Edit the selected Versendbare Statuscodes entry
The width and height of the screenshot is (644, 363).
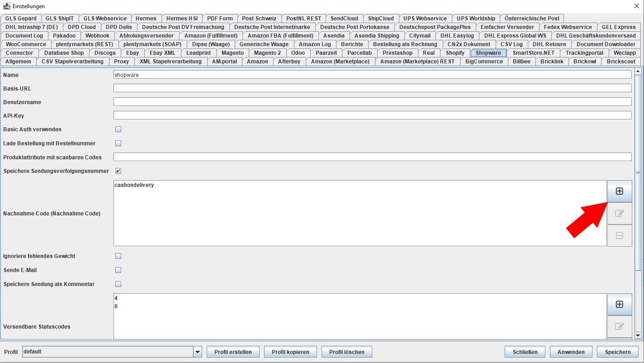click(x=620, y=326)
